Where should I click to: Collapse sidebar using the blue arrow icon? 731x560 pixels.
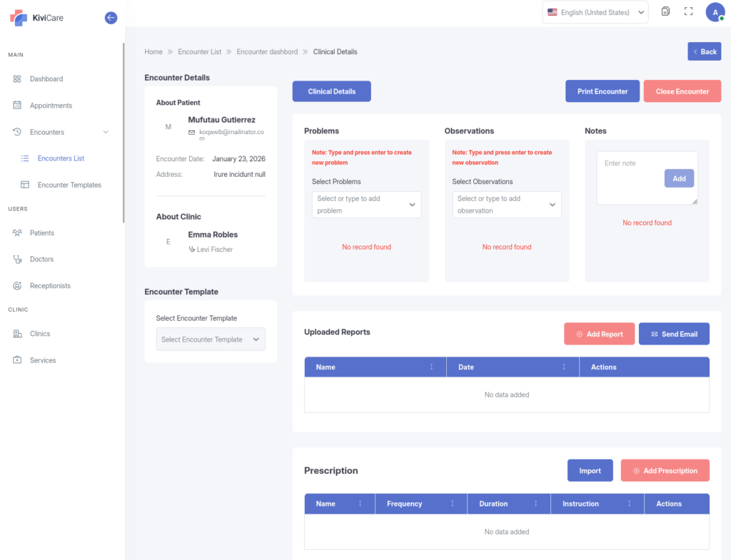111,18
